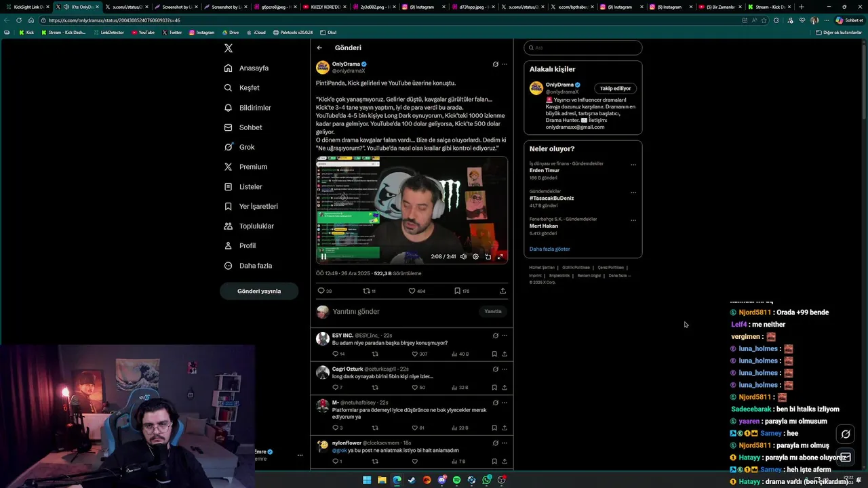Open Erden Timur trending topic

click(x=545, y=171)
